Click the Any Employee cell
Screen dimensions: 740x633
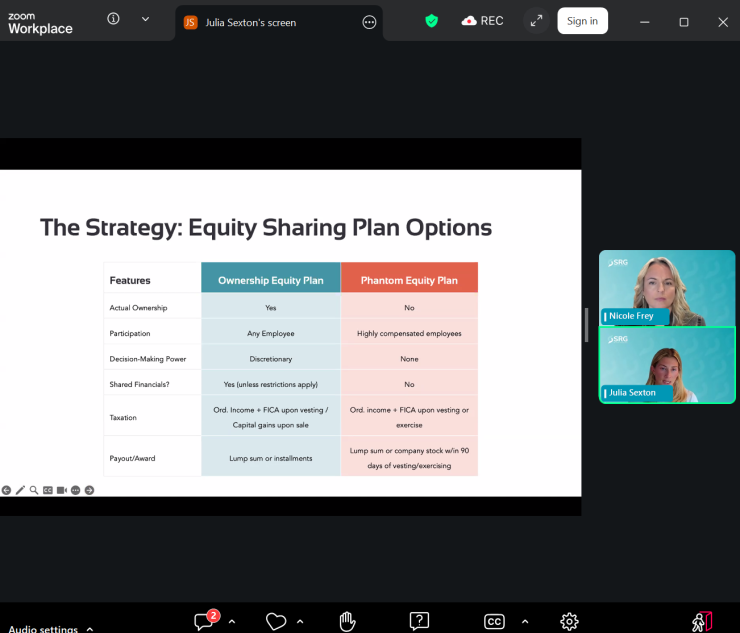point(270,333)
